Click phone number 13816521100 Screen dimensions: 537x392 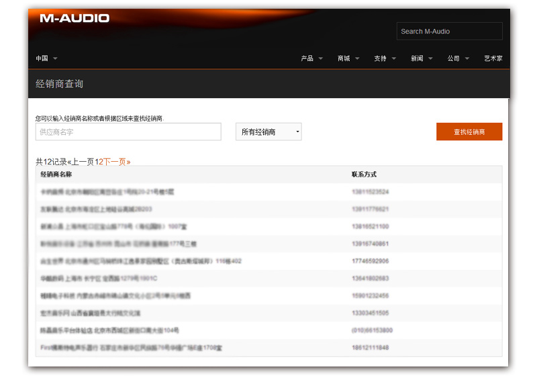[x=371, y=226]
